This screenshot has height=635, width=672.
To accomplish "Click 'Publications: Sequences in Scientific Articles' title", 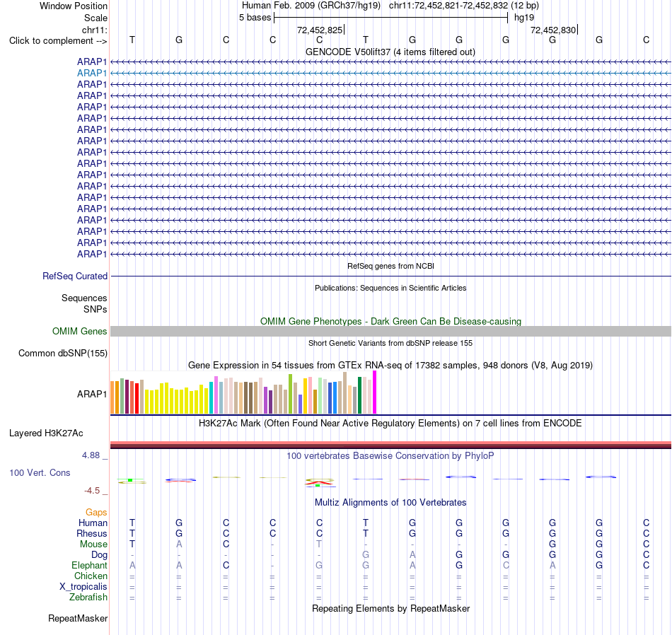I will tap(390, 288).
